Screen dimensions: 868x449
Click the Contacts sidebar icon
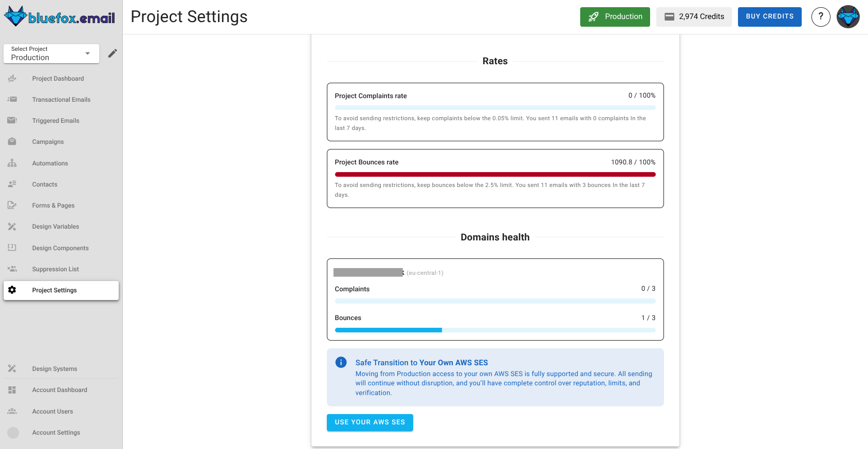point(12,184)
